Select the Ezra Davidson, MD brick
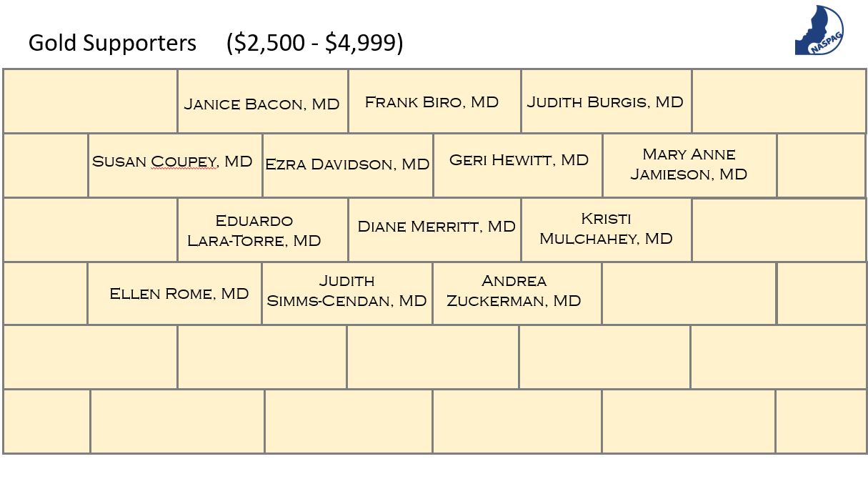Image resolution: width=868 pixels, height=484 pixels. 348,165
